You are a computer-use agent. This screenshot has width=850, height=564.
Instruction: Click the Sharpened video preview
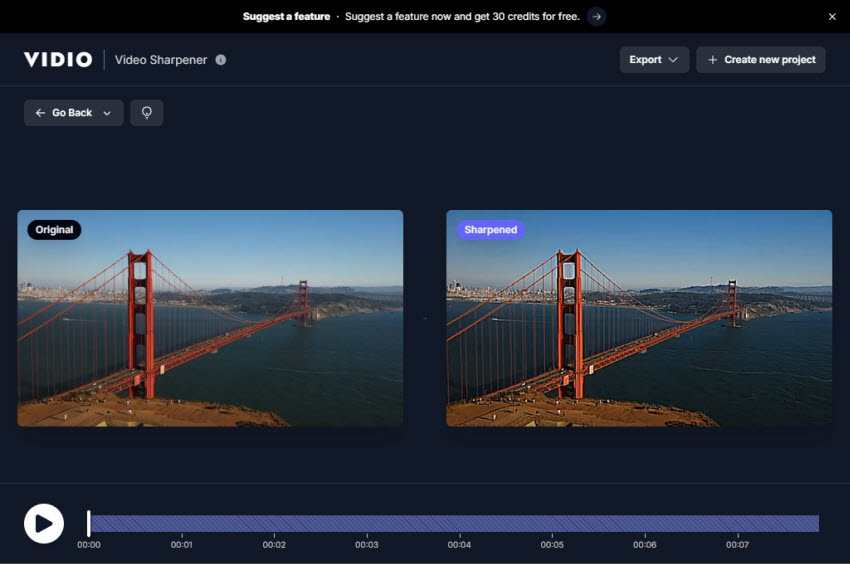(x=639, y=318)
